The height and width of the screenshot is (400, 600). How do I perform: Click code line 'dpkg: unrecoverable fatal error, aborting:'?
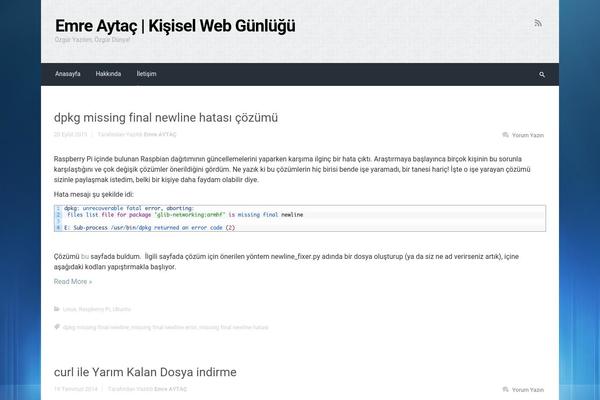129,208
